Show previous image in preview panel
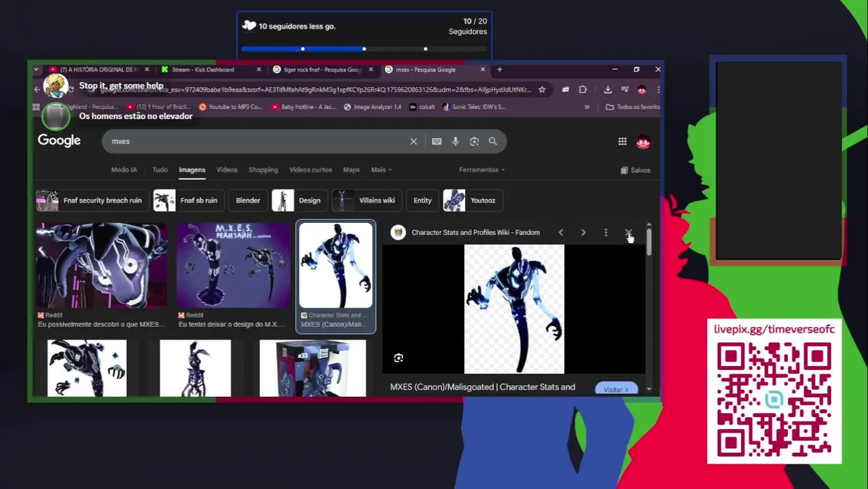 (561, 232)
